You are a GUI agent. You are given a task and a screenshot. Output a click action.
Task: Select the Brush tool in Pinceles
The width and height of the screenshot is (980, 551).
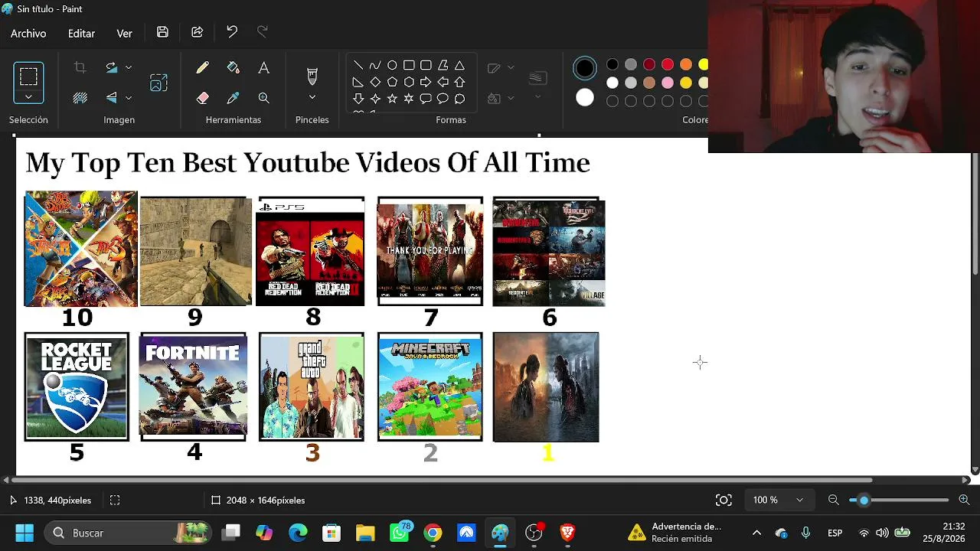pyautogui.click(x=312, y=76)
